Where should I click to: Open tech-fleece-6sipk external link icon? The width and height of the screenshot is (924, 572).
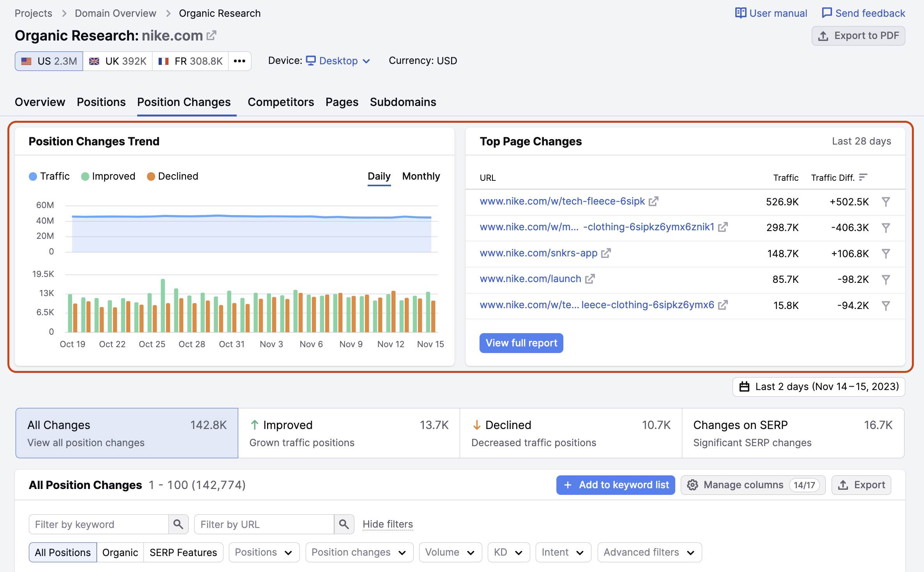[x=653, y=201]
